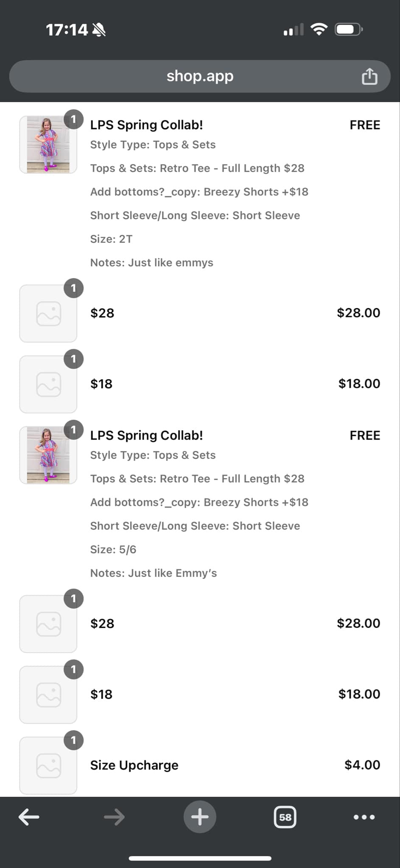Tap the Size Upcharge placeholder image

(48, 765)
